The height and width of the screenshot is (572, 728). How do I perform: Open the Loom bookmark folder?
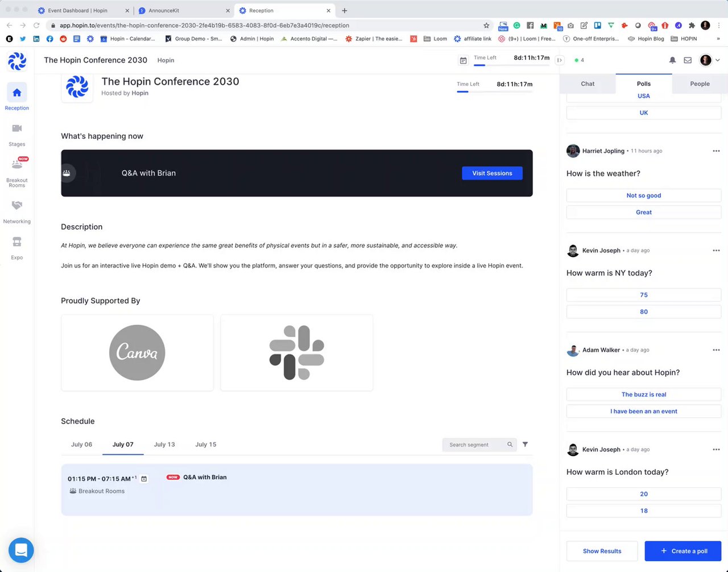tap(435, 39)
